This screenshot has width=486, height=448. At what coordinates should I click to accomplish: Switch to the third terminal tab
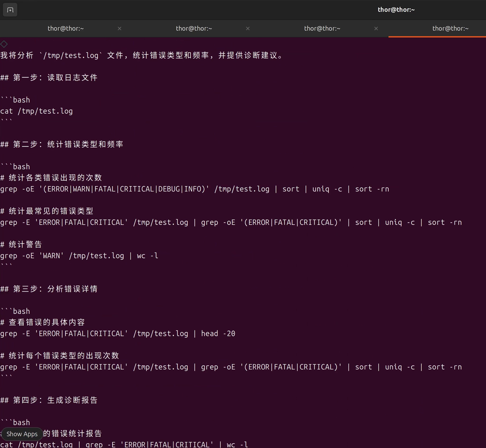(x=322, y=28)
